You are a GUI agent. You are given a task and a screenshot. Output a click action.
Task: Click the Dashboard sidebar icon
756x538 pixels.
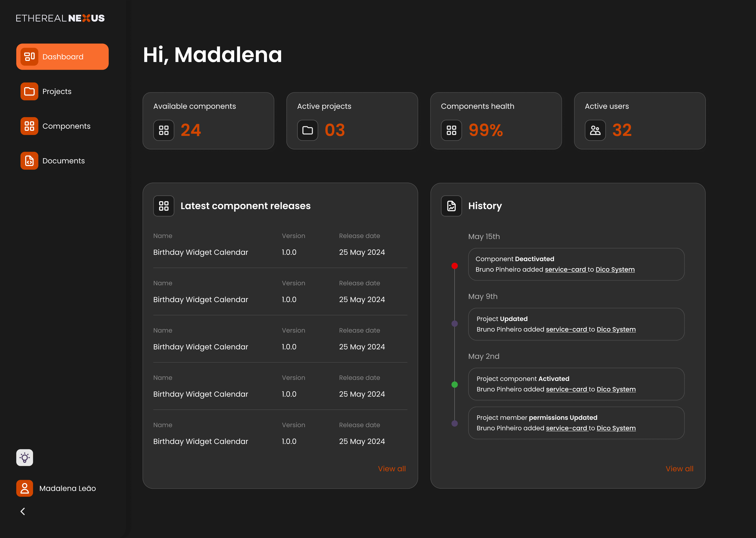point(30,57)
